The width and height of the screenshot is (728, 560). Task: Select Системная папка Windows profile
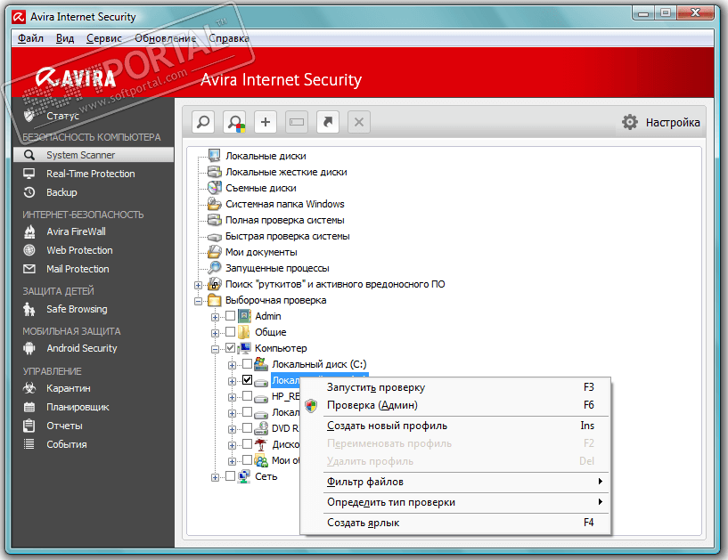pyautogui.click(x=284, y=204)
